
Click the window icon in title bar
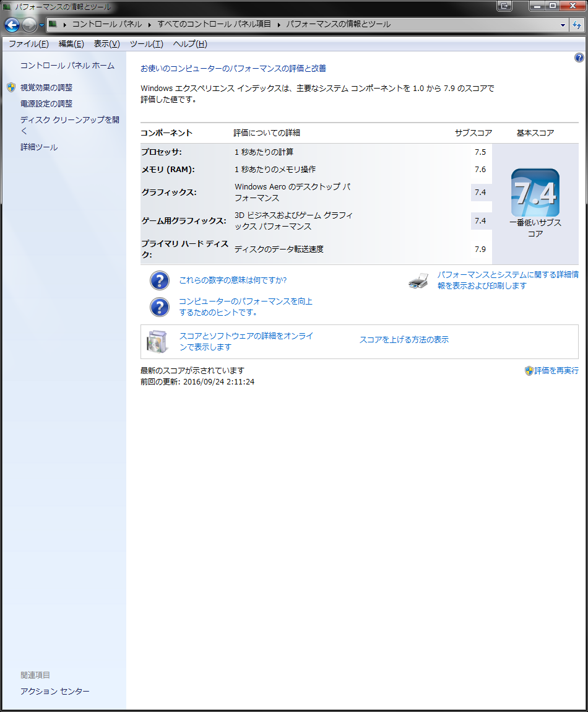7,6
